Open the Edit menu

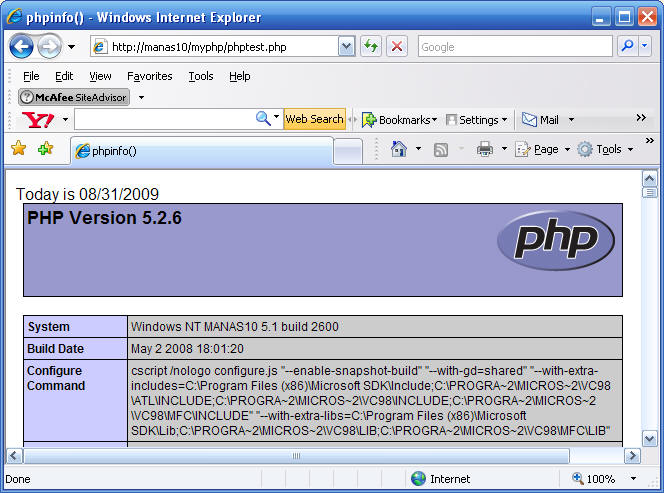[64, 76]
